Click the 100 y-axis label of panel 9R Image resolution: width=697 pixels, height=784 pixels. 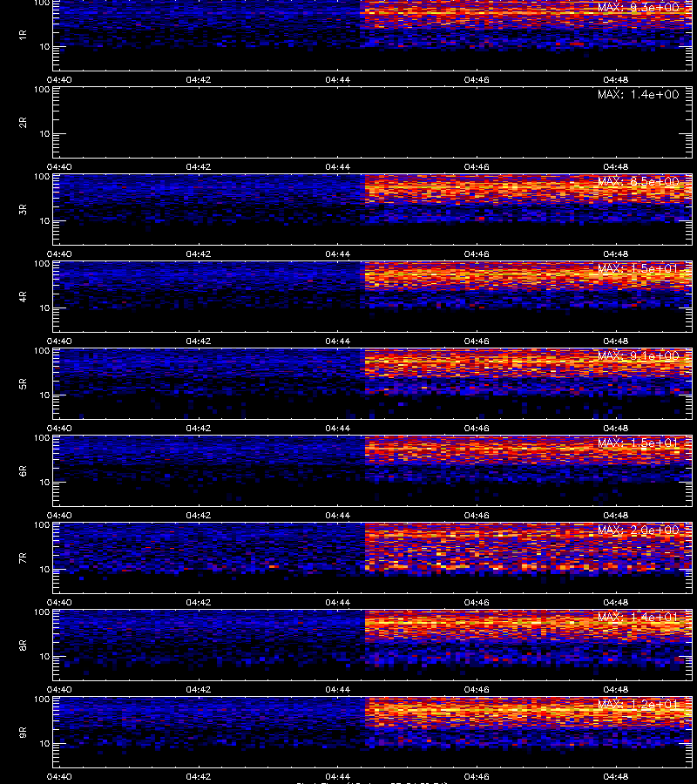click(x=42, y=700)
